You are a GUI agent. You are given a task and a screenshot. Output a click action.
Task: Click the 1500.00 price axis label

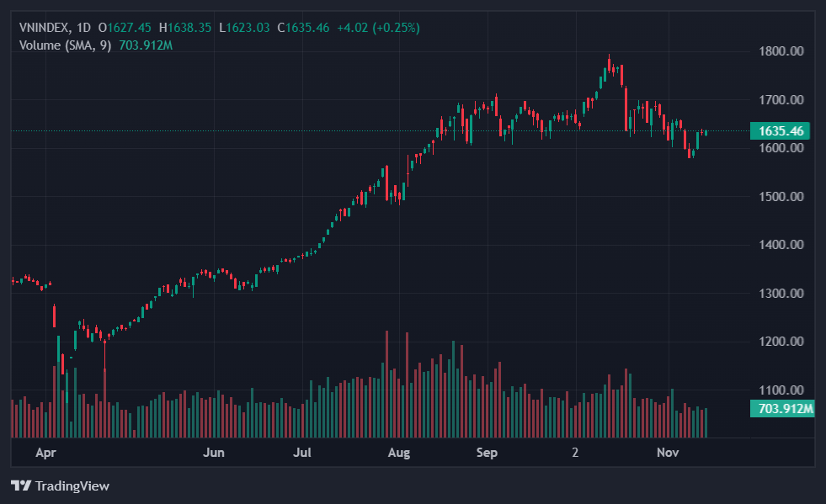point(781,197)
